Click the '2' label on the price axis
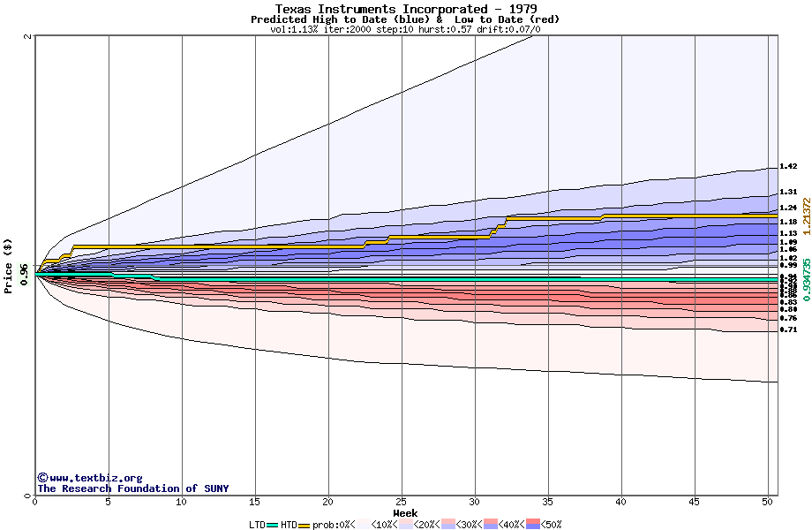 (x=28, y=36)
